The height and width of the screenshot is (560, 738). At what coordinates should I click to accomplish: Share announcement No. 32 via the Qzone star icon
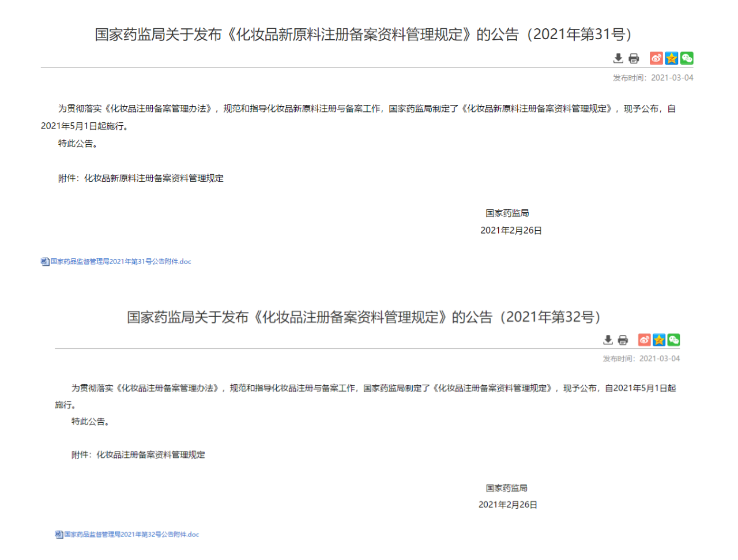(x=659, y=340)
